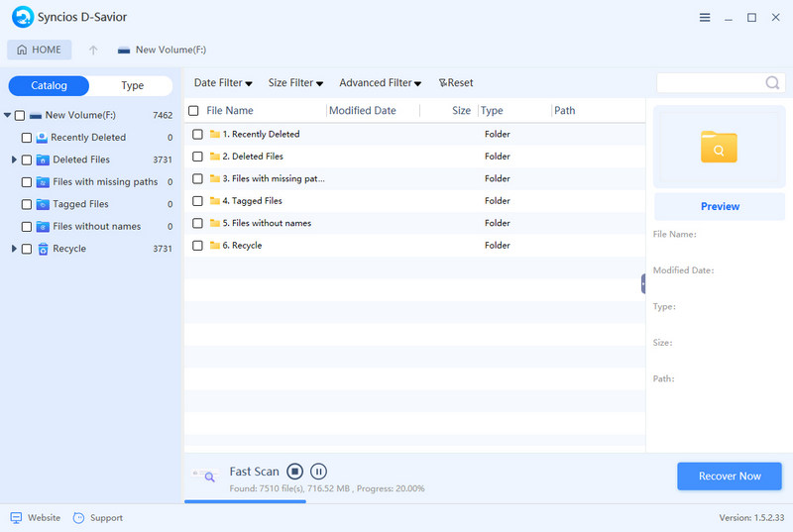This screenshot has height=532, width=793.
Task: Check the 1. Recently Deleted row checkbox
Action: (197, 134)
